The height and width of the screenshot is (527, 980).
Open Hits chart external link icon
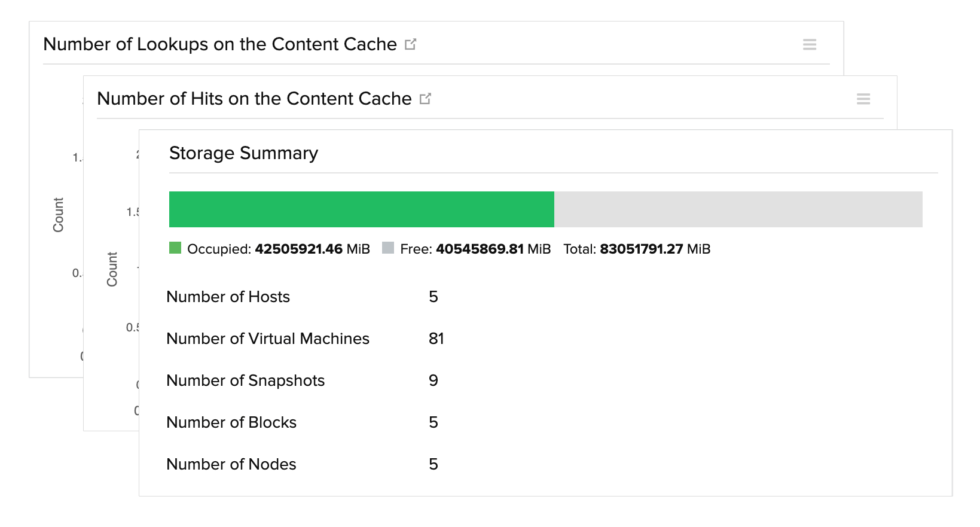click(x=425, y=99)
